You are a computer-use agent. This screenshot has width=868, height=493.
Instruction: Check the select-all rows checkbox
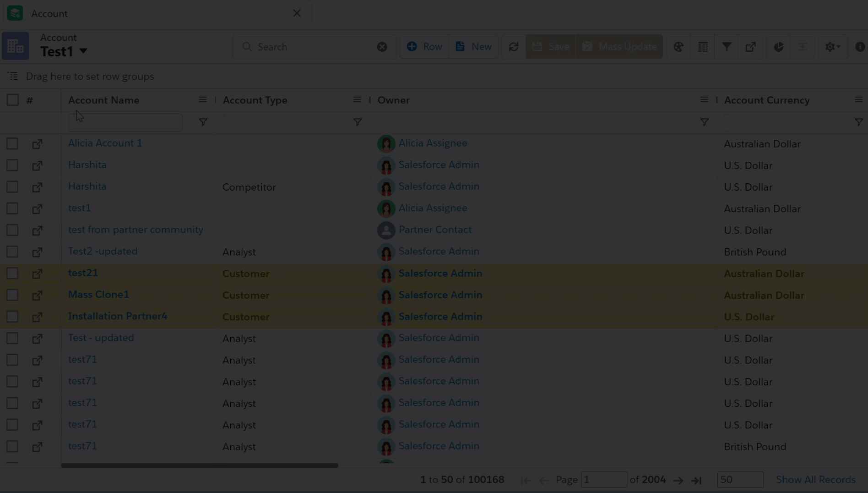[13, 100]
